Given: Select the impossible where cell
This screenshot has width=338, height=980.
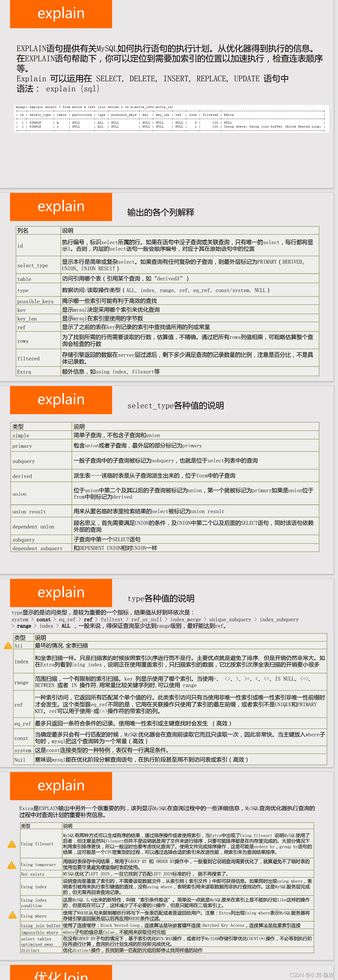Looking at the screenshot, I should (x=42, y=932).
